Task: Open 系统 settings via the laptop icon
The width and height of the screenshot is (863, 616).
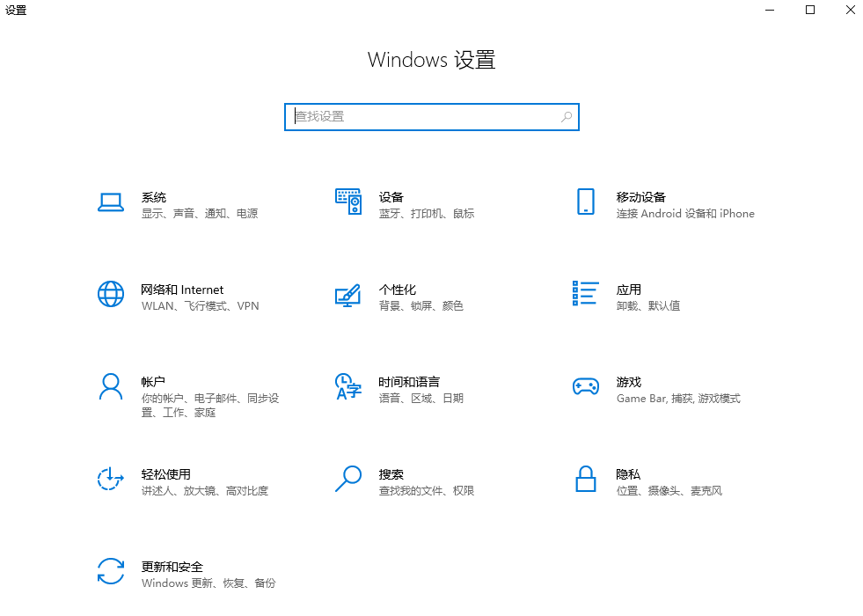Action: 111,201
